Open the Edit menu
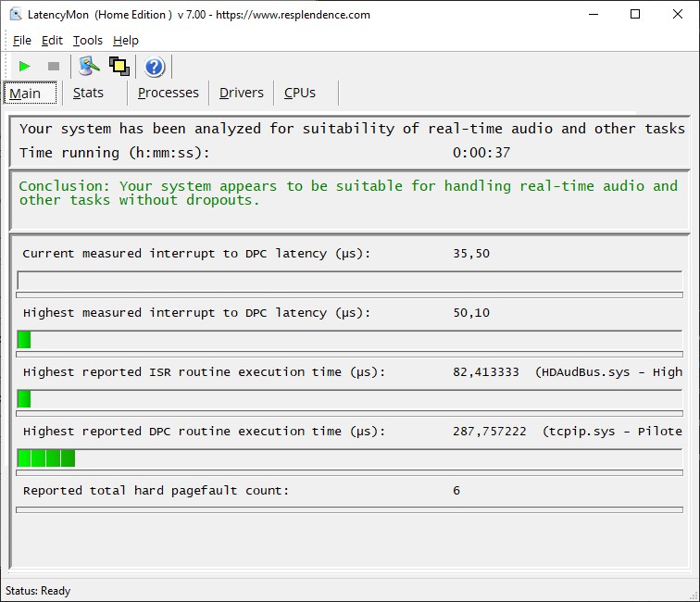700x602 pixels. 52,40
